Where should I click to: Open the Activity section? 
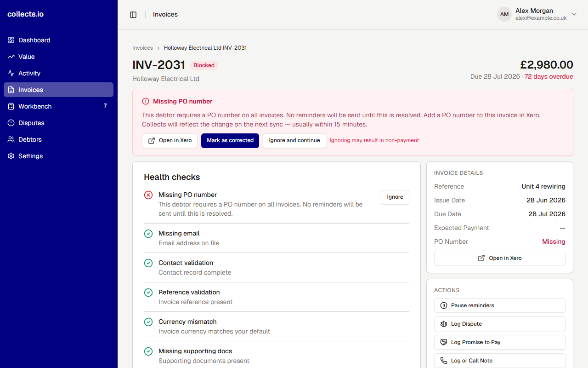59,73
